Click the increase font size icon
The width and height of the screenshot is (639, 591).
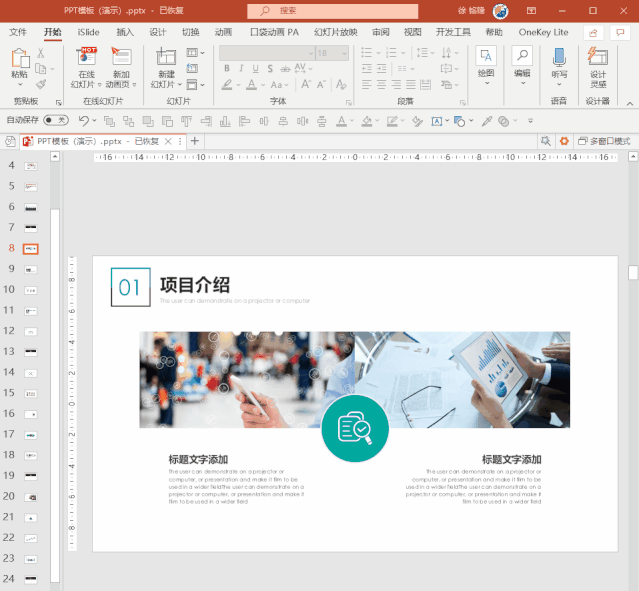(306, 85)
